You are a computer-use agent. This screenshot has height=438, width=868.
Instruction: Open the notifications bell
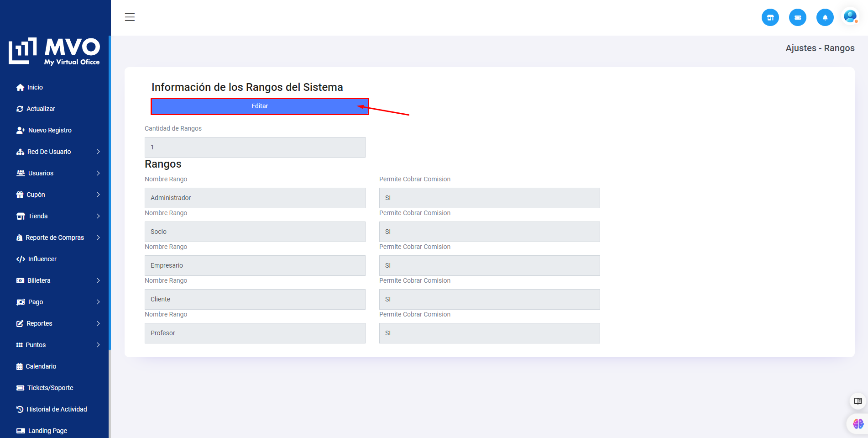[x=825, y=18]
